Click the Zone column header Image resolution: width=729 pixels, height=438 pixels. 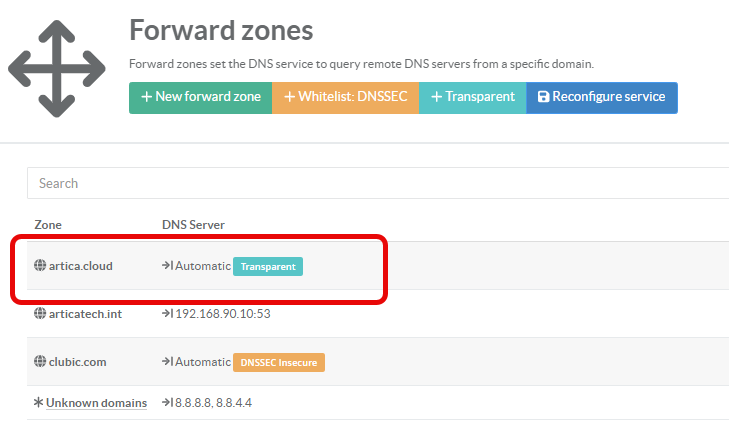(48, 225)
